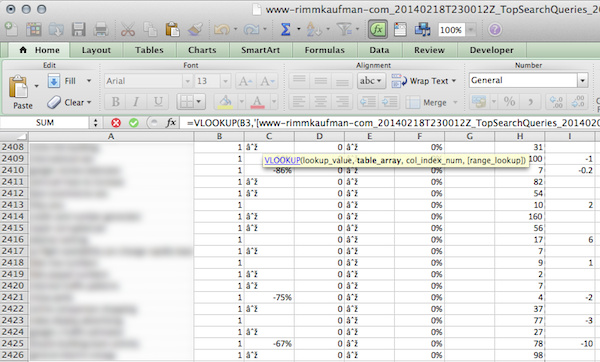The width and height of the screenshot is (600, 362).
Task: Open the General number format dropdown
Action: pyautogui.click(x=582, y=81)
